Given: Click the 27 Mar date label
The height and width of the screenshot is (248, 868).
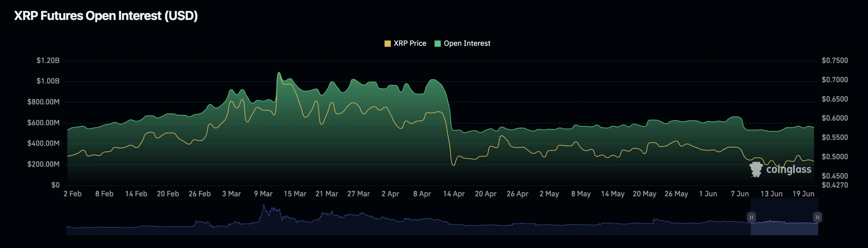Looking at the screenshot, I should pos(359,194).
